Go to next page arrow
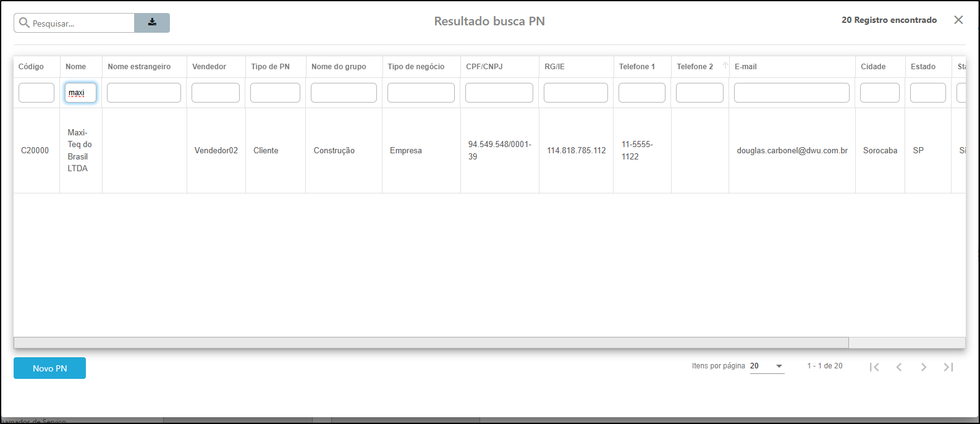Viewport: 980px width, 424px height. tap(924, 367)
